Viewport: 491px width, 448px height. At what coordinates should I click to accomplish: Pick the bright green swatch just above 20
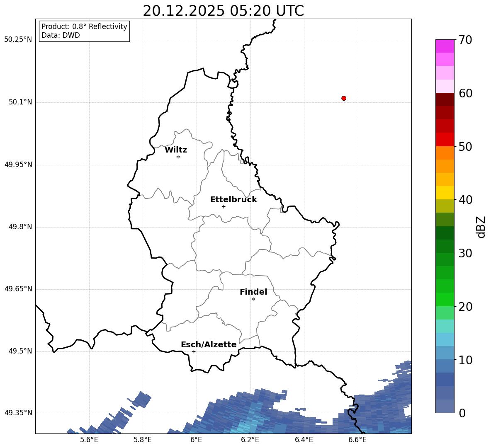[x=445, y=299]
